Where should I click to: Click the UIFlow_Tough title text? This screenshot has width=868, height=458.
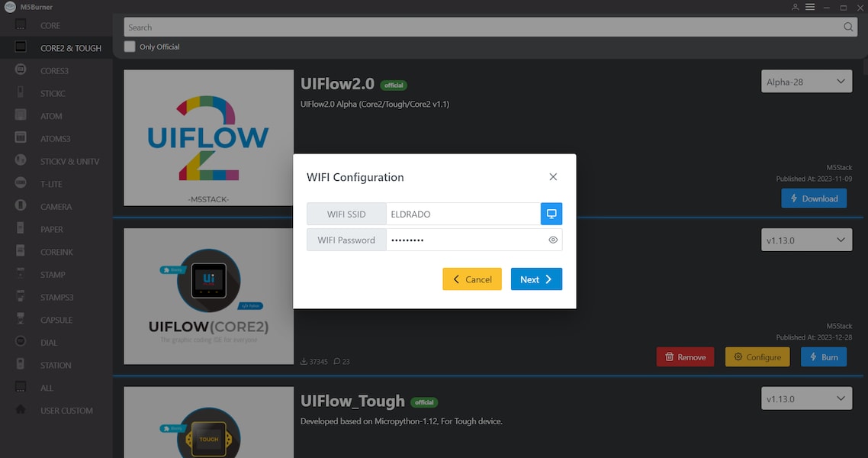pos(352,401)
